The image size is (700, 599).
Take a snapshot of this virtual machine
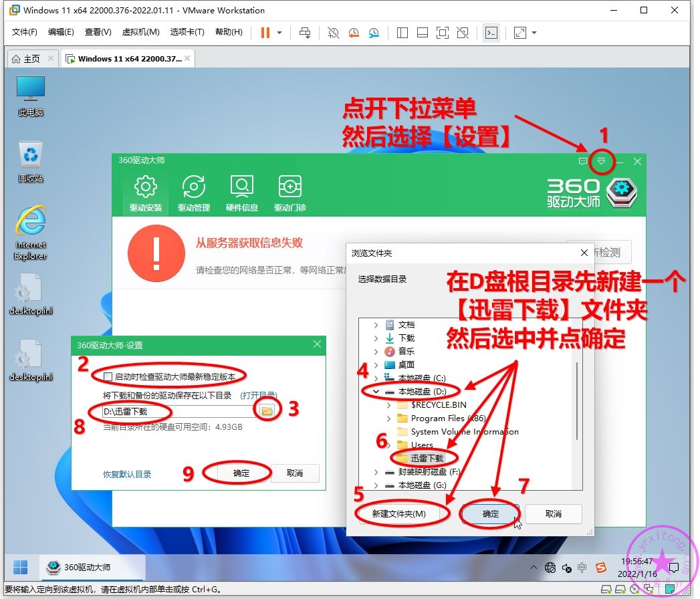[333, 33]
